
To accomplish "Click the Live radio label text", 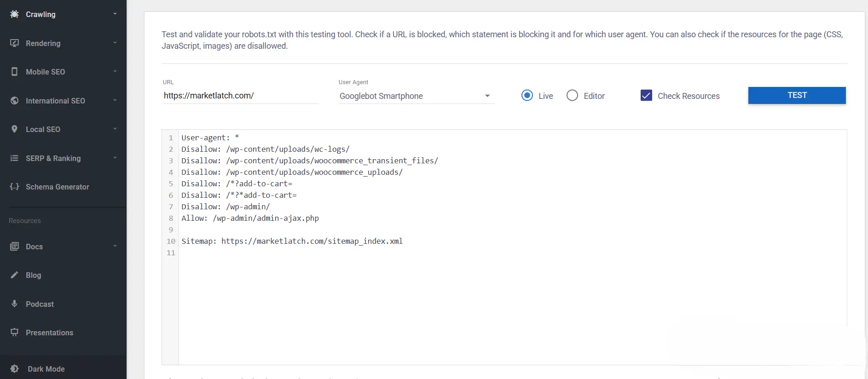I will tap(546, 96).
